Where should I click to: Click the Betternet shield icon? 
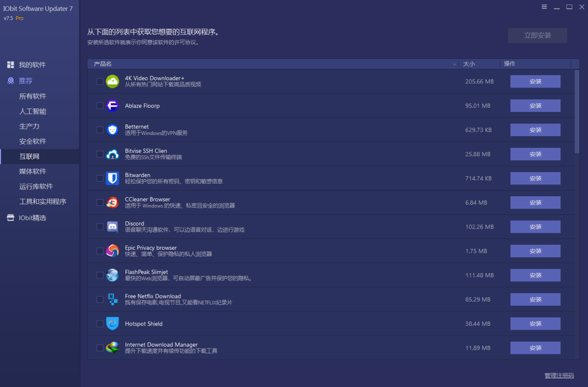pos(112,130)
